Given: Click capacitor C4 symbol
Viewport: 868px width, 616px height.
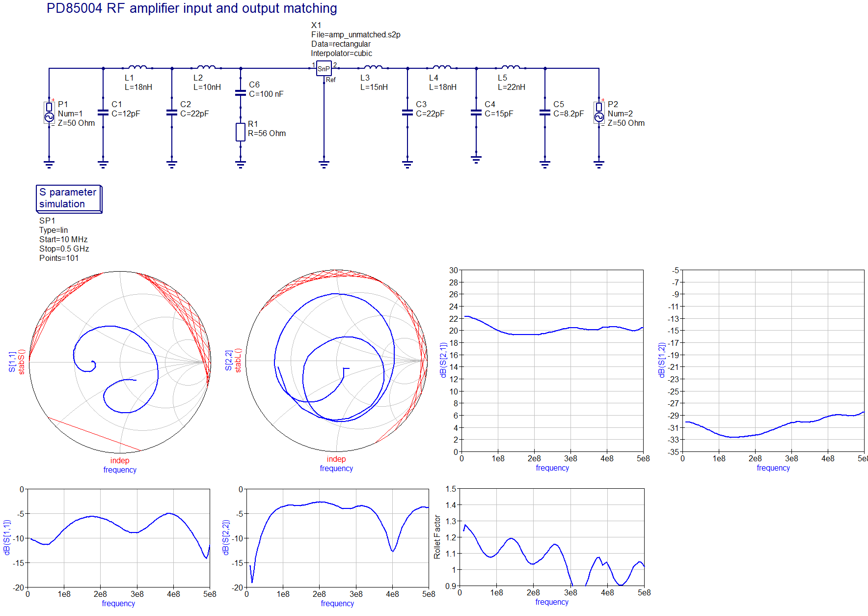Looking at the screenshot, I should [476, 112].
